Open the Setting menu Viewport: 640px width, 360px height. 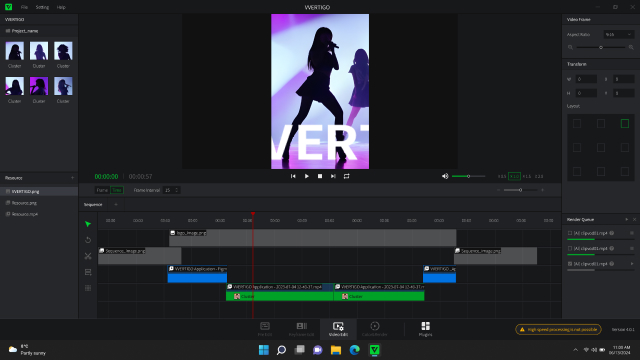(x=42, y=7)
